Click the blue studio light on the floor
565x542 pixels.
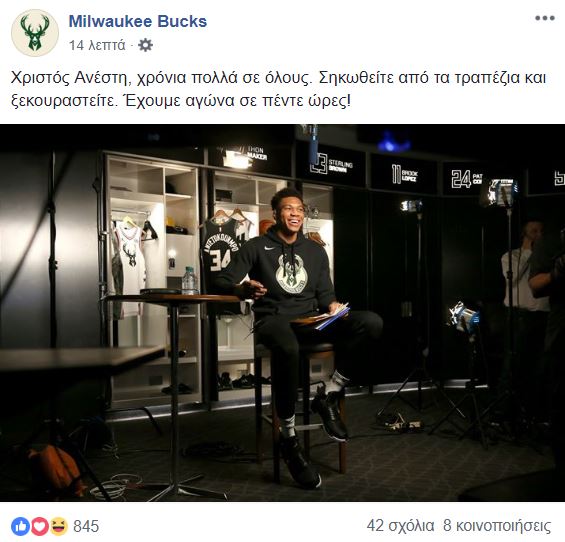(464, 317)
